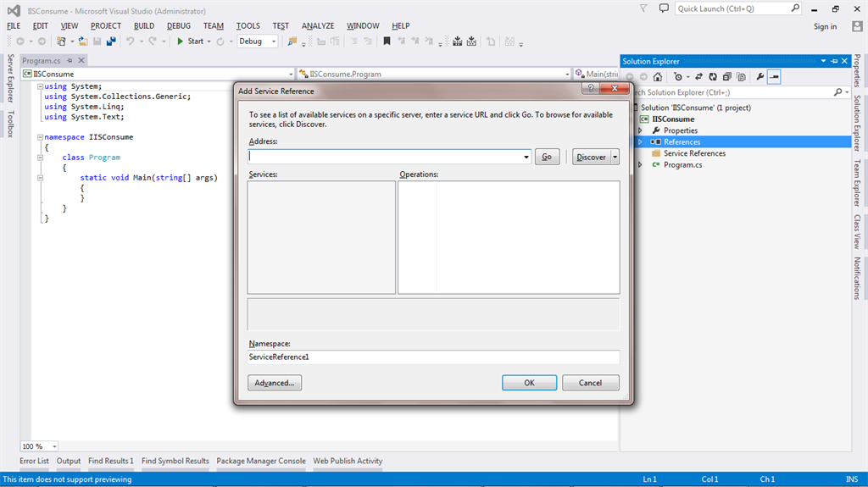The height and width of the screenshot is (487, 868).
Task: Switch to the Error List tab
Action: tap(34, 461)
